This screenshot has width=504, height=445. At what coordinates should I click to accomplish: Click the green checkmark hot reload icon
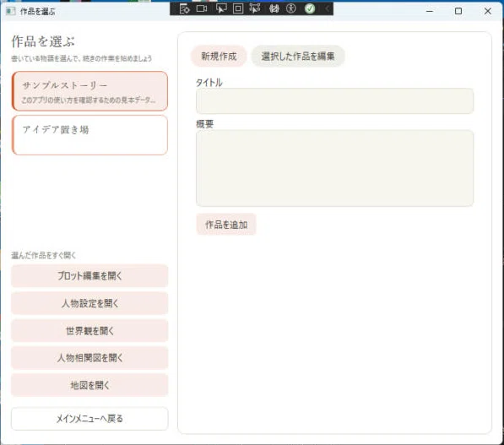[310, 8]
